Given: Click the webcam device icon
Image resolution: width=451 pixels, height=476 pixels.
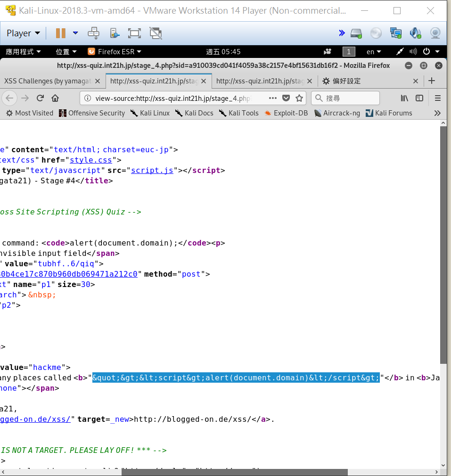Looking at the screenshot, I should coord(435,33).
